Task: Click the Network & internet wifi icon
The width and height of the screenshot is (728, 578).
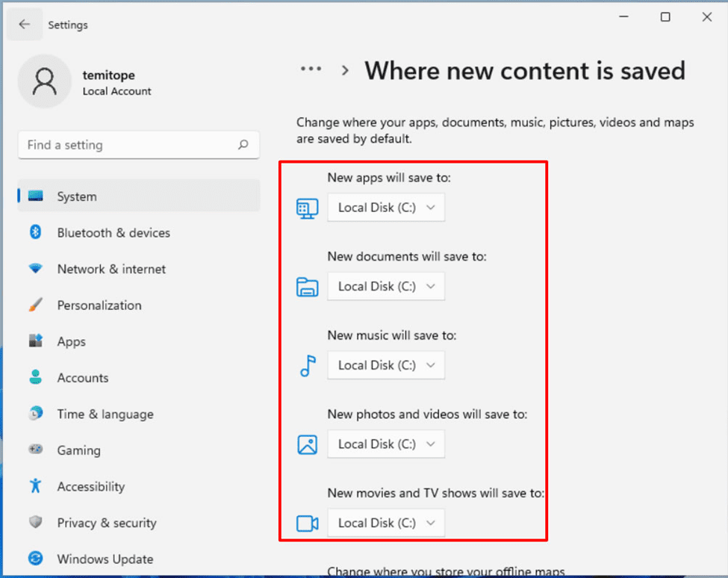Action: click(x=35, y=269)
